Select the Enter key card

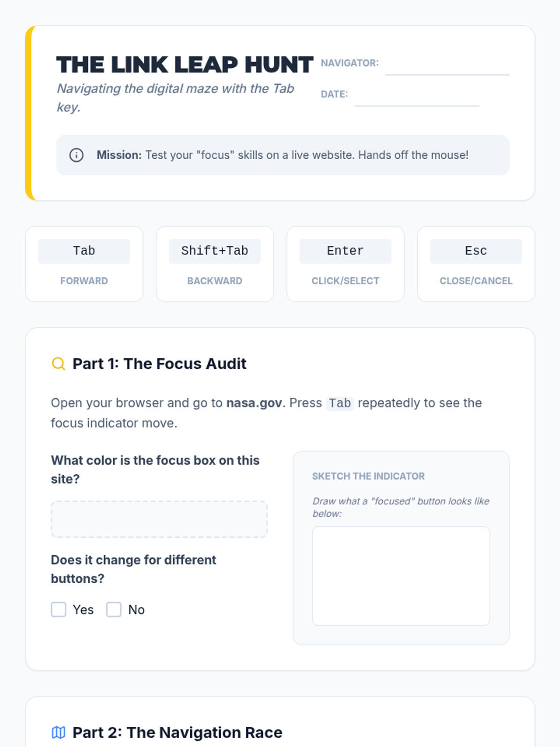(x=345, y=264)
